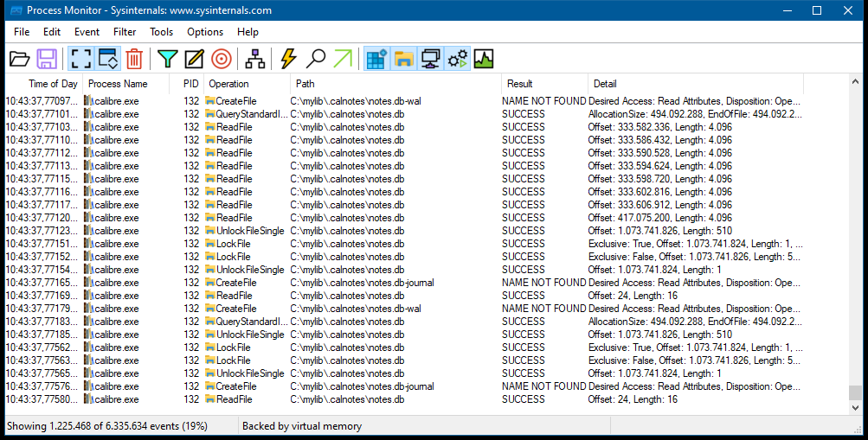
Task: Click the Path column header
Action: (x=395, y=84)
